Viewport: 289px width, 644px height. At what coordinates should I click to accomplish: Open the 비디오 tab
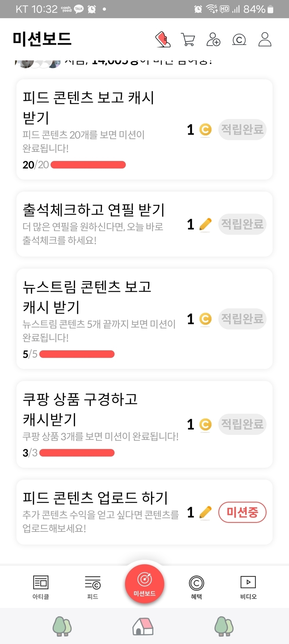pyautogui.click(x=248, y=587)
